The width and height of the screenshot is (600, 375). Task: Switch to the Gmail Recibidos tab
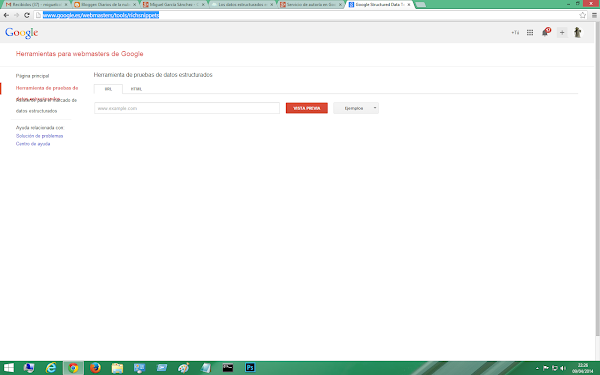[x=35, y=5]
